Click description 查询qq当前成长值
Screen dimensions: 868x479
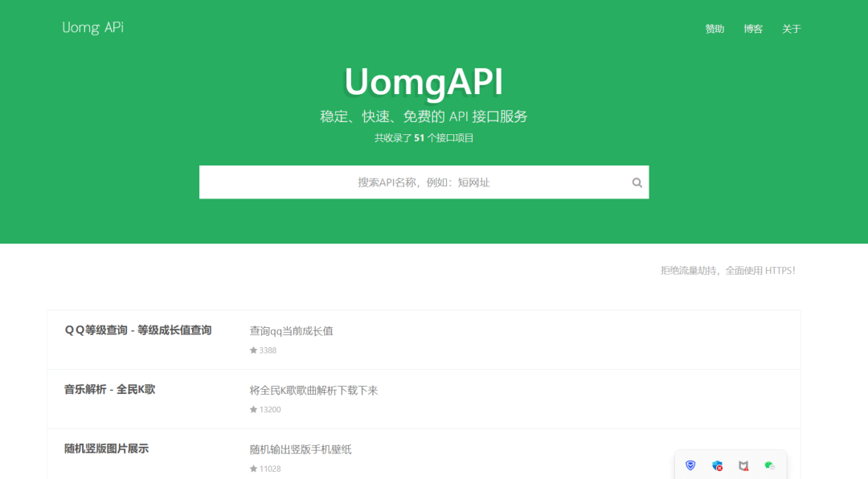pos(291,331)
